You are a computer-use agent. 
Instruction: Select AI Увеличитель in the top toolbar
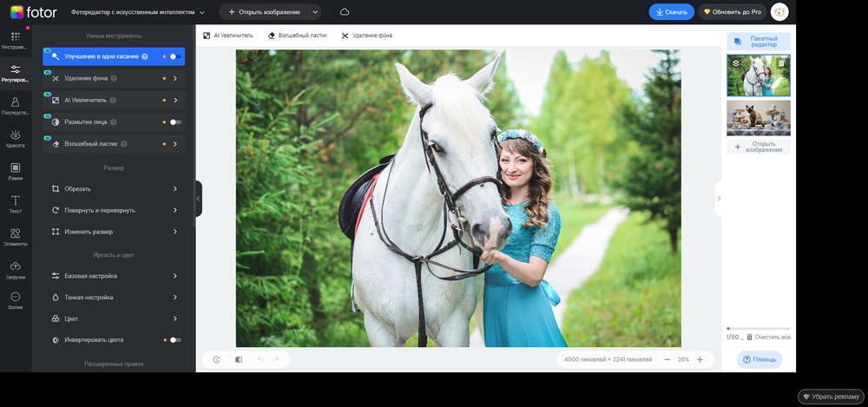click(x=227, y=36)
